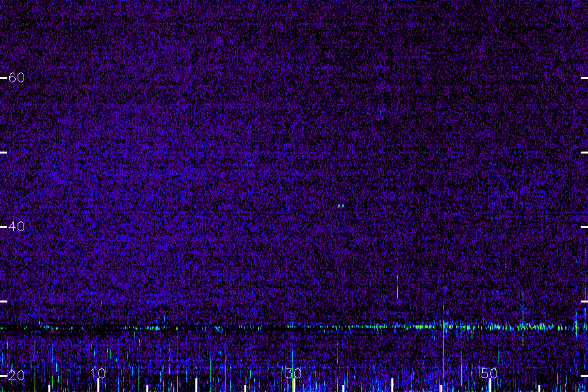Click the 20 label on the vertical axis

tap(16, 376)
